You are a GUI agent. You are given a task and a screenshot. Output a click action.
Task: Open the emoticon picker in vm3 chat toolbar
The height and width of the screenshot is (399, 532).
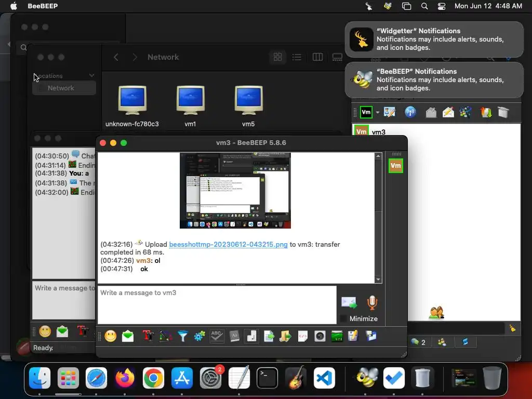(110, 336)
